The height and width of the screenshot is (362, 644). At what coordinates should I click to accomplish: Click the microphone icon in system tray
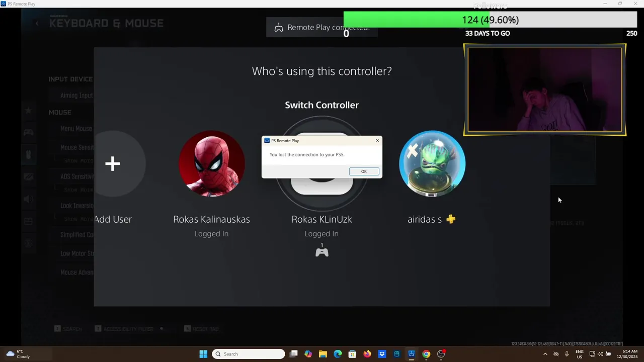[567, 354]
